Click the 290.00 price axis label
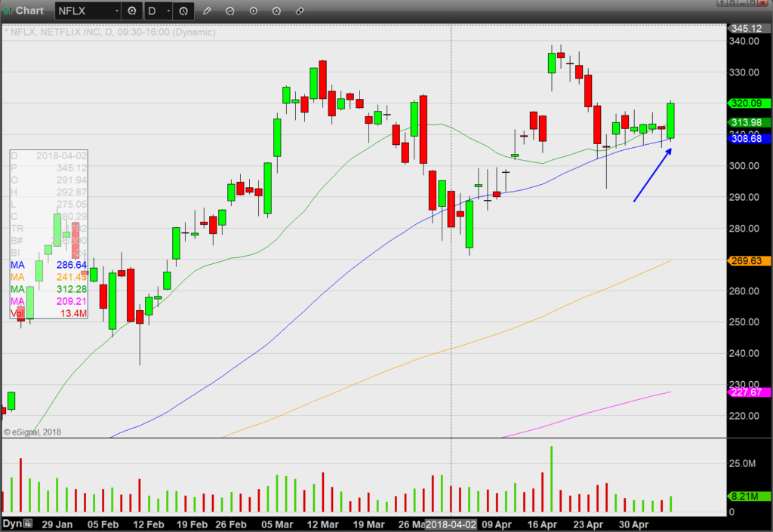 744,197
